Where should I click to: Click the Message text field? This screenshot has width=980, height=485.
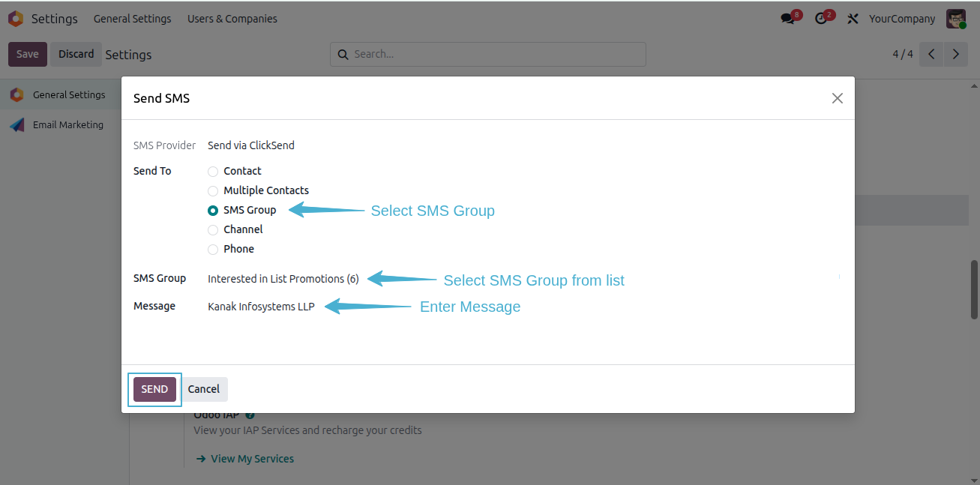[524, 307]
